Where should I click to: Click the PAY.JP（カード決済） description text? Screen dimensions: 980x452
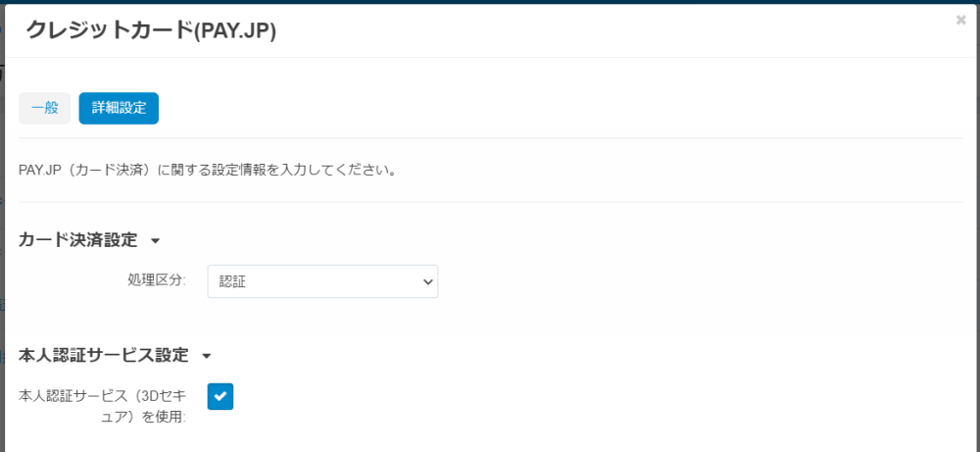[208, 170]
